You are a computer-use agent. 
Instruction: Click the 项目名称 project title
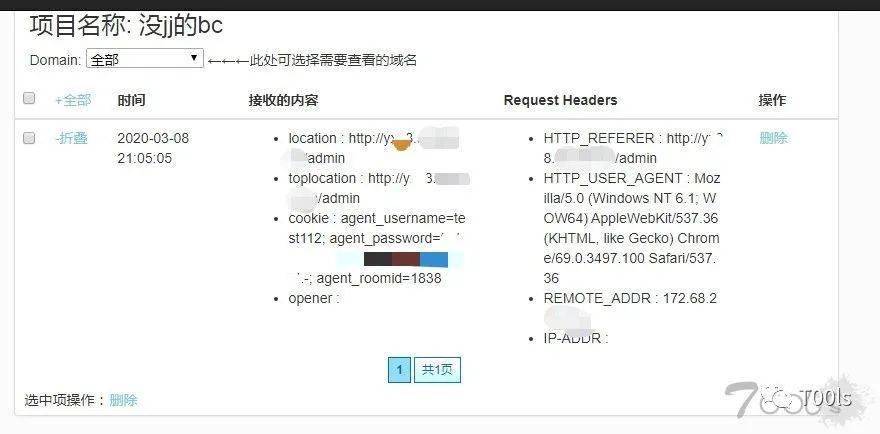[126, 26]
